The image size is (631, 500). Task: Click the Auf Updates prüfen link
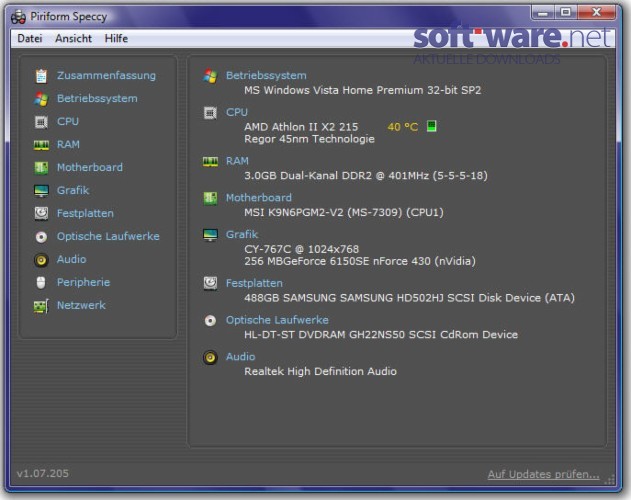click(543, 474)
